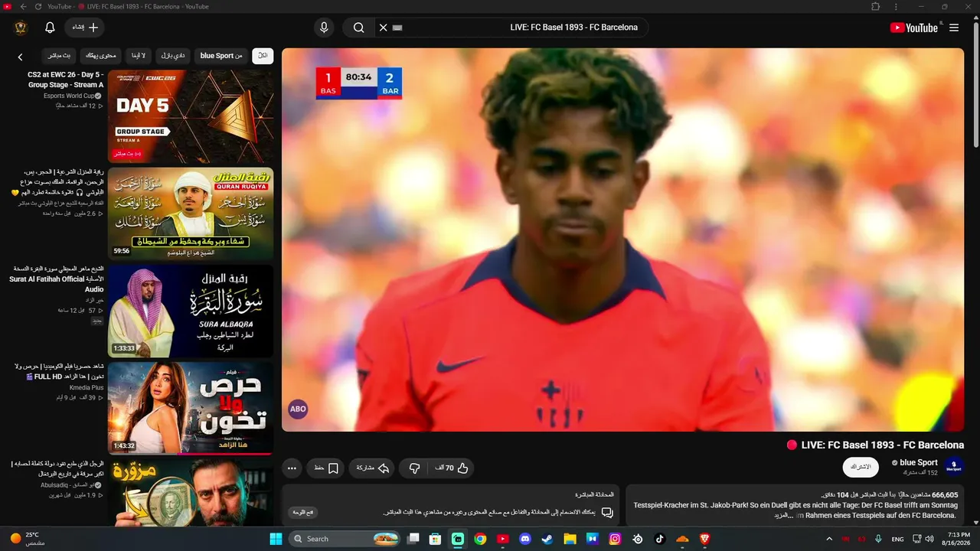Save the video to a playlist
Viewport: 980px width, 551px height.
(x=325, y=468)
